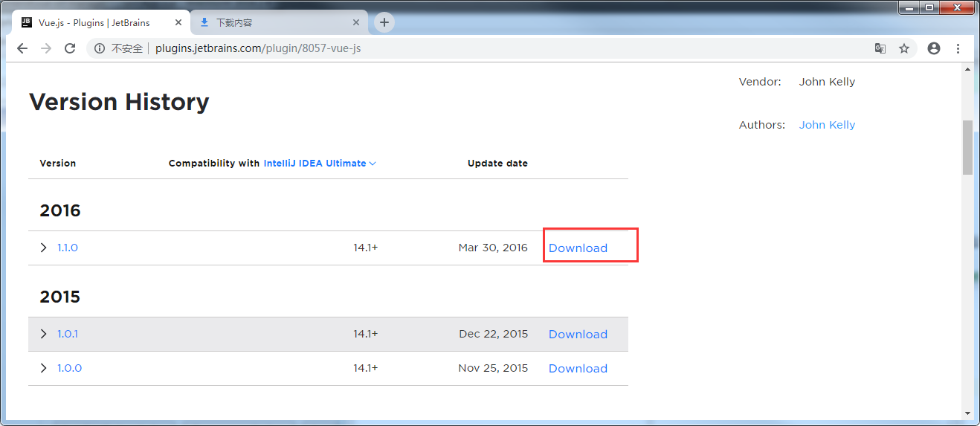980x426 pixels.
Task: Reload the page with the refresh icon
Action: [x=70, y=48]
